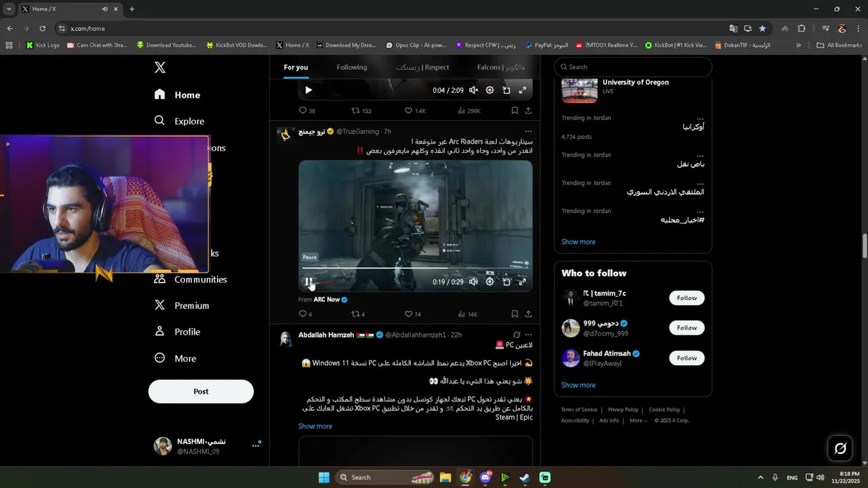
Task: Bookmark the TrueGaming post
Action: pos(515,314)
